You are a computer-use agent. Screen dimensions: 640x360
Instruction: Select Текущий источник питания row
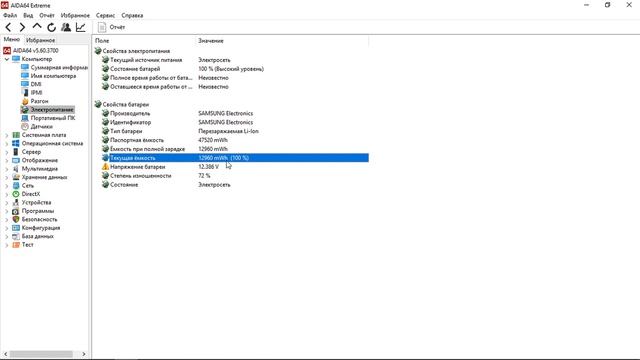(x=231, y=60)
